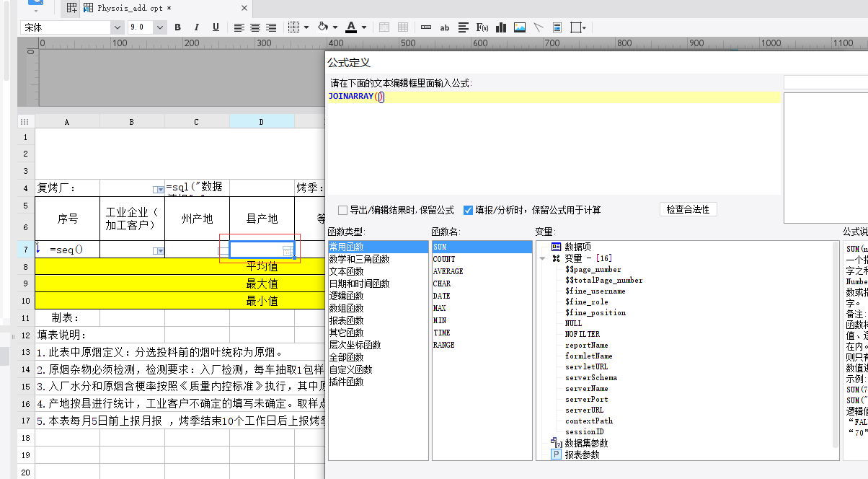
Task: Apply the cell border tool
Action: (293, 27)
